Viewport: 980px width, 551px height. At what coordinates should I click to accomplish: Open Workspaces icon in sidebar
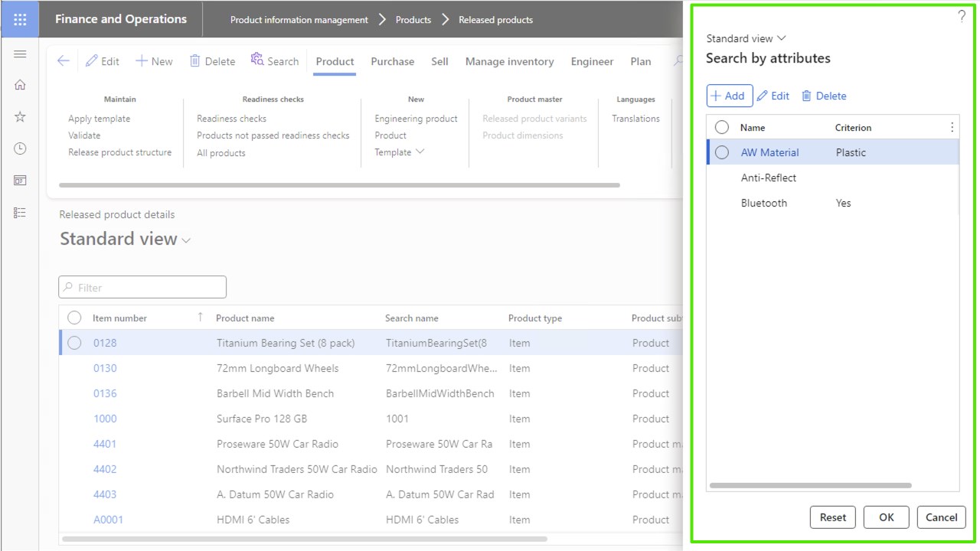click(x=20, y=181)
